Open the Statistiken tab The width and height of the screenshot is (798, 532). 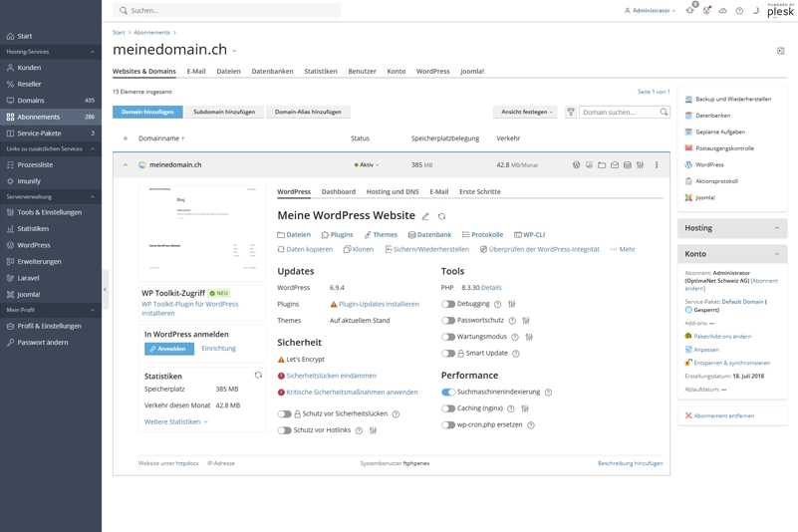tap(321, 72)
